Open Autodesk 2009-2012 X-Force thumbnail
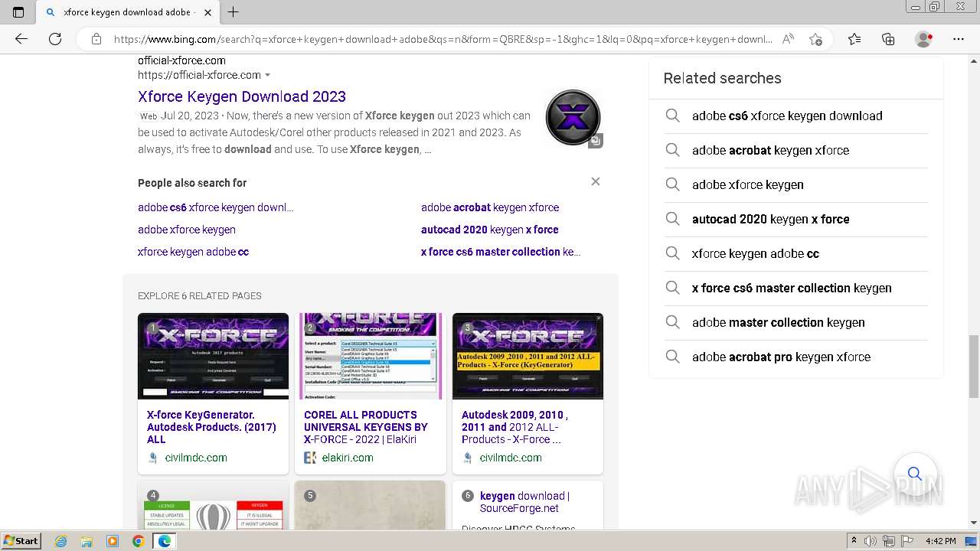 click(x=528, y=356)
